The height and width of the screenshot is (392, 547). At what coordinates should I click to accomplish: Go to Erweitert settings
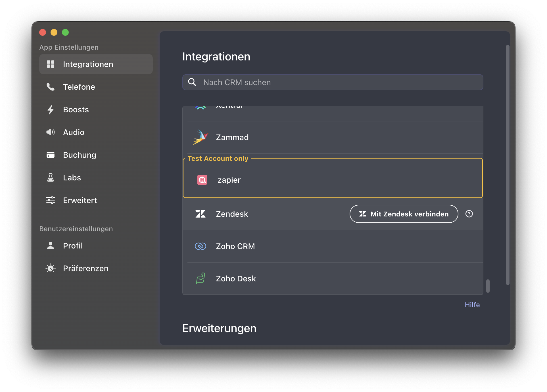tap(80, 200)
